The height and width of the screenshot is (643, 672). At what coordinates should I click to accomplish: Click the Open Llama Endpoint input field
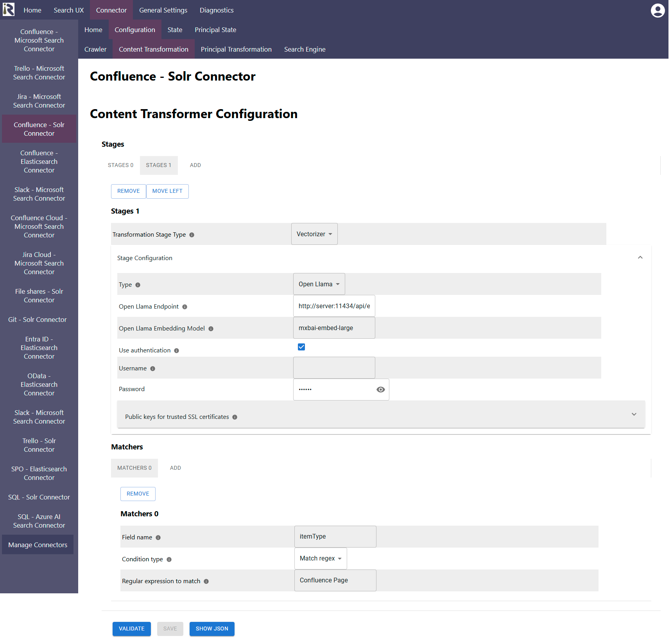click(x=334, y=306)
